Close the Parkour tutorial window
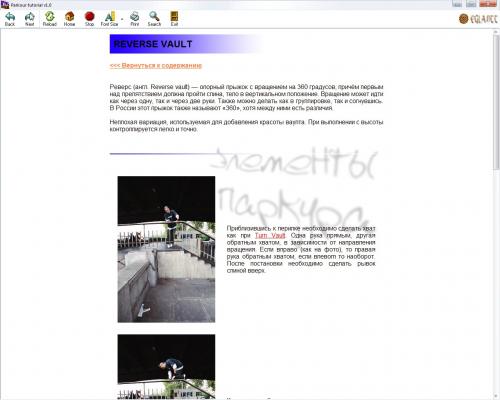Screen dimensions: 500x400 click(488, 4)
